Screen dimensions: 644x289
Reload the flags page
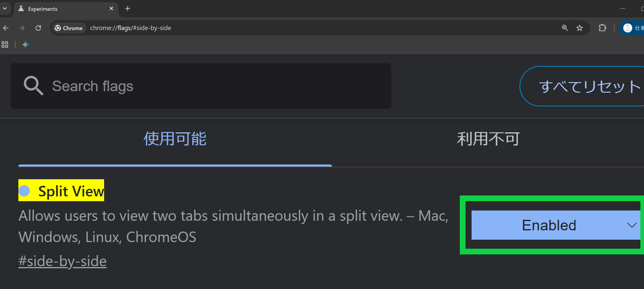38,28
